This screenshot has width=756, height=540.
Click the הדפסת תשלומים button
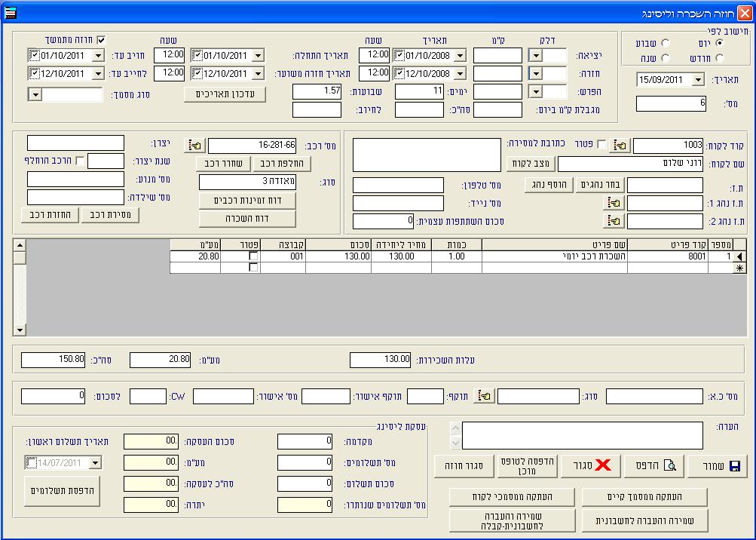pos(63,491)
